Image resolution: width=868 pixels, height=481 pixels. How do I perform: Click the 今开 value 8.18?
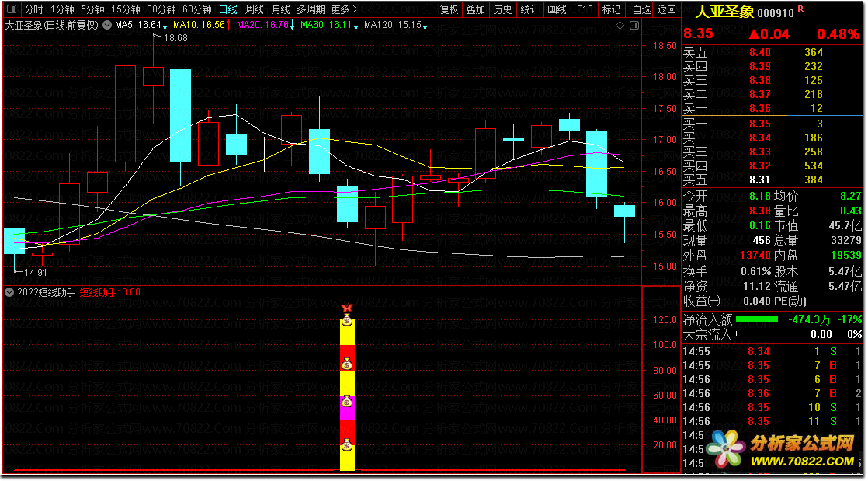(759, 196)
